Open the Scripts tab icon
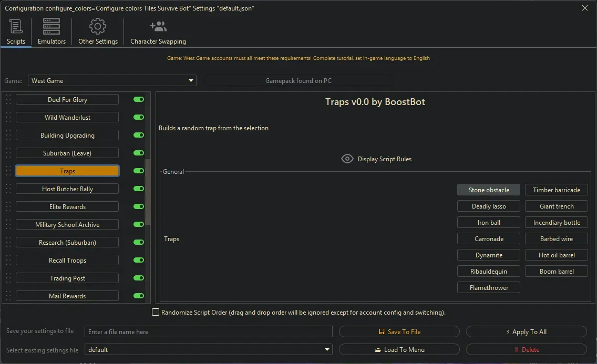Screen dimensions: 597x364 pyautogui.click(x=16, y=26)
